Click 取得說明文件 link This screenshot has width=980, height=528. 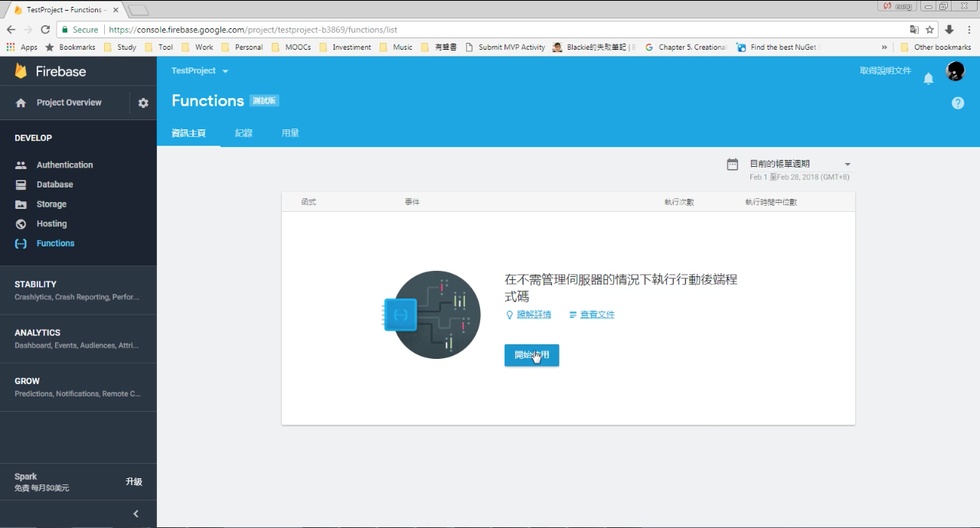(885, 70)
